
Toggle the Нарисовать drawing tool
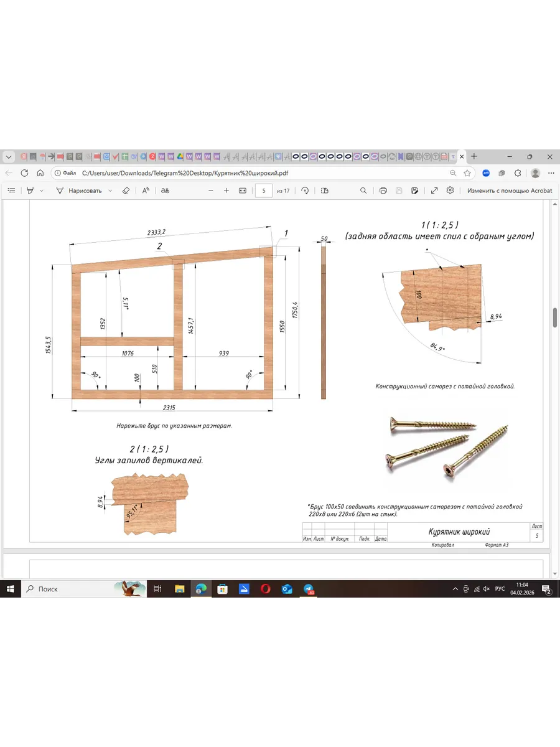tap(79, 190)
